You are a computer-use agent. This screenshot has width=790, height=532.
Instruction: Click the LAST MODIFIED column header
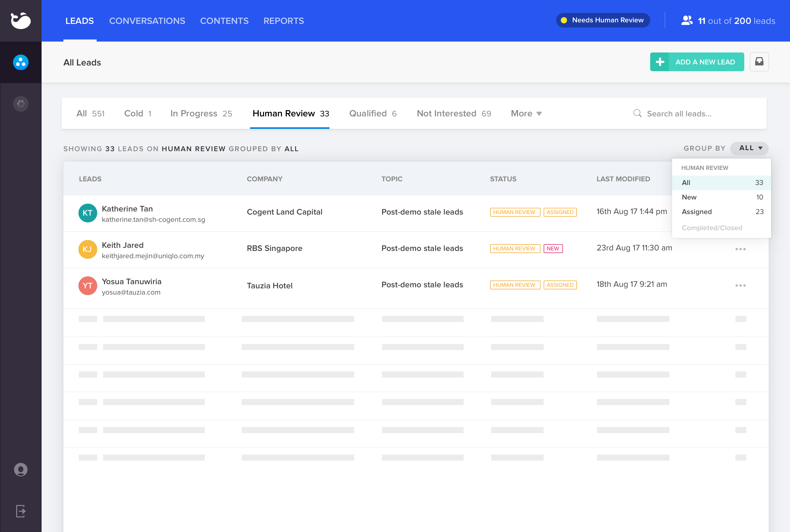[x=623, y=179]
